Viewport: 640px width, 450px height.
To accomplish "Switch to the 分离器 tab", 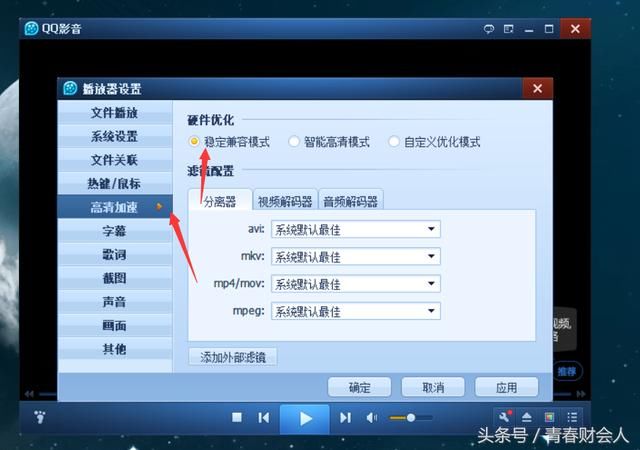I will click(x=220, y=200).
